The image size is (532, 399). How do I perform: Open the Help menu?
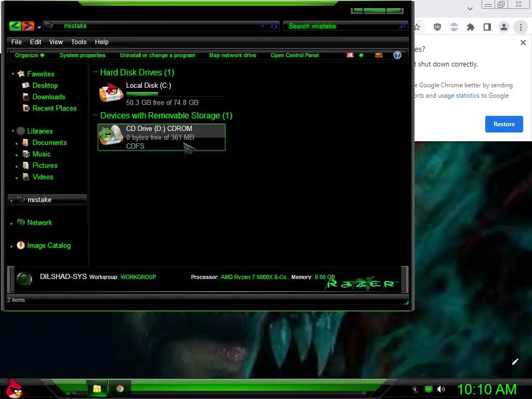[x=101, y=42]
